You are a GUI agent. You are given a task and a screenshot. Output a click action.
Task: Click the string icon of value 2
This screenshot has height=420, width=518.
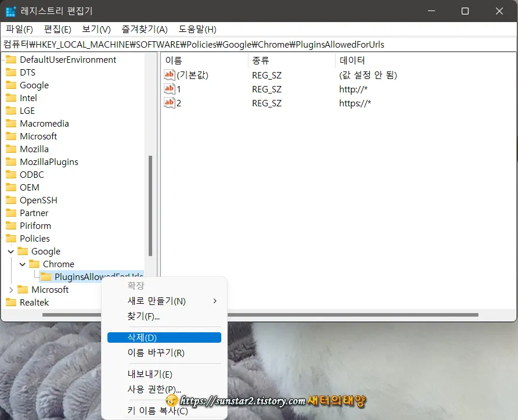click(x=169, y=102)
